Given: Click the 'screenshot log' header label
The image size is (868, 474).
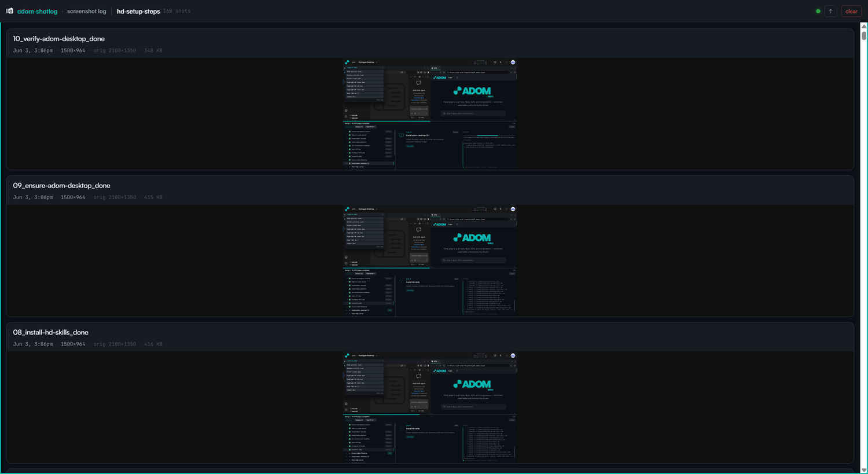Looking at the screenshot, I should point(87,12).
